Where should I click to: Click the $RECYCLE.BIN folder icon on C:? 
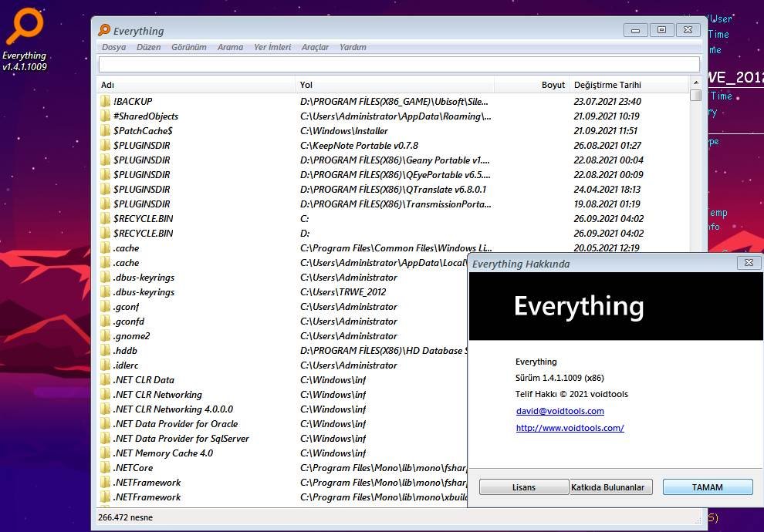pyautogui.click(x=105, y=218)
